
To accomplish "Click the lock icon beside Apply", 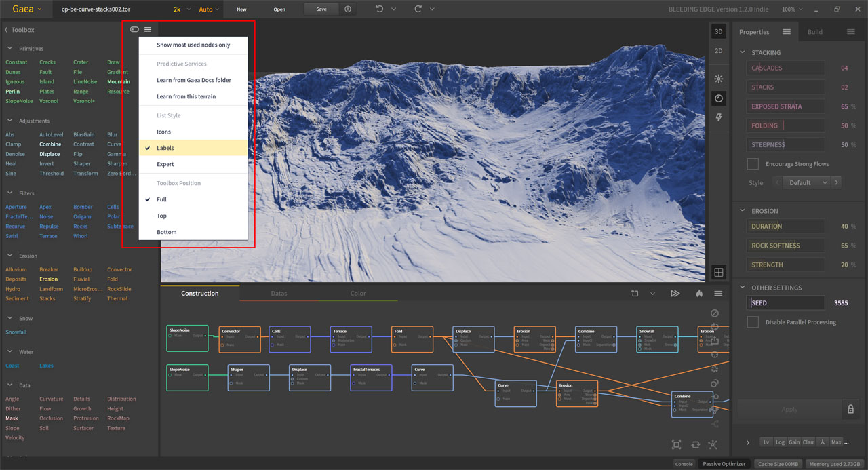I will click(850, 410).
